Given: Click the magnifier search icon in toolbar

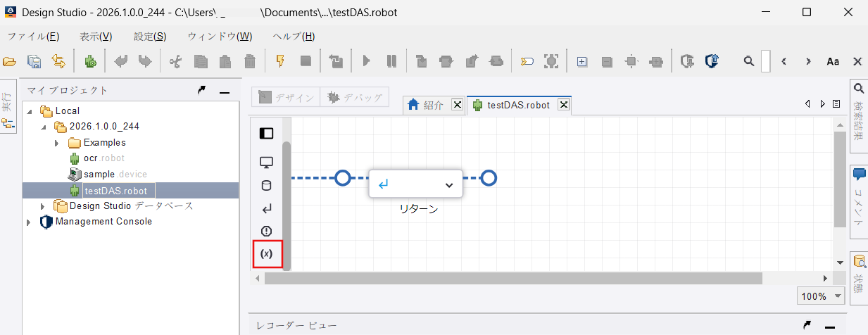Looking at the screenshot, I should point(750,61).
